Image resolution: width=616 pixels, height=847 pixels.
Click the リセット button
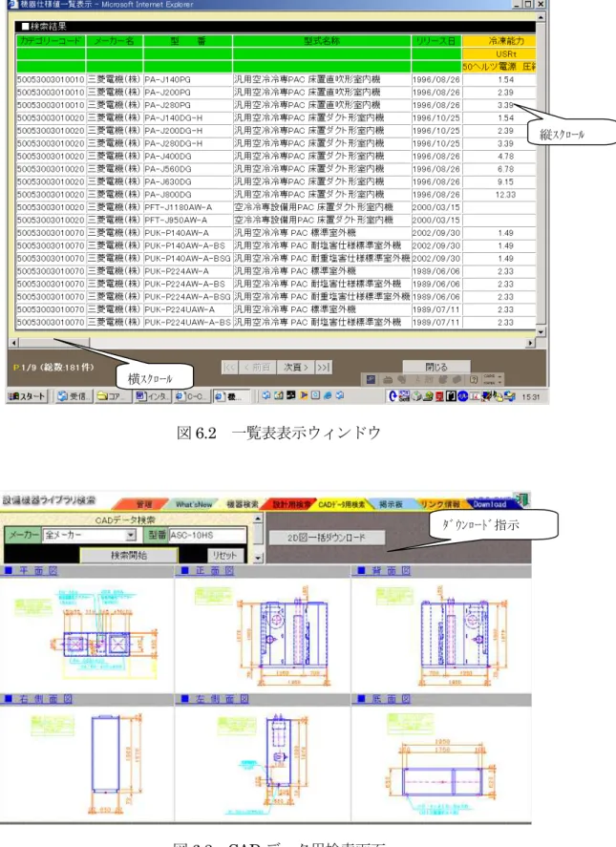coord(224,555)
